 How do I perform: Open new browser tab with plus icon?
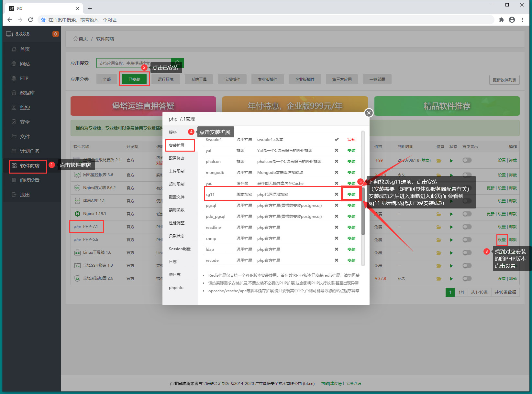[x=90, y=8]
